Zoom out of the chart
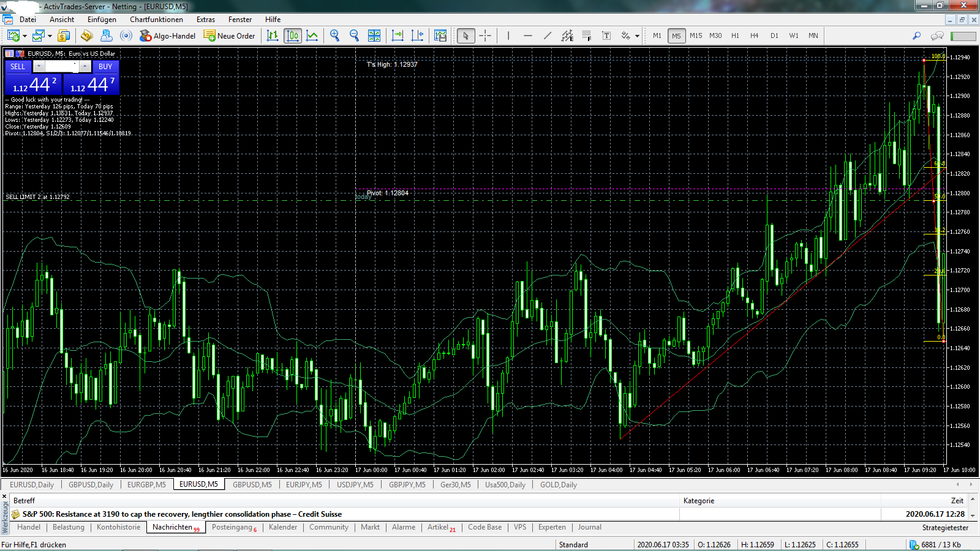This screenshot has height=551, width=980. (x=354, y=36)
